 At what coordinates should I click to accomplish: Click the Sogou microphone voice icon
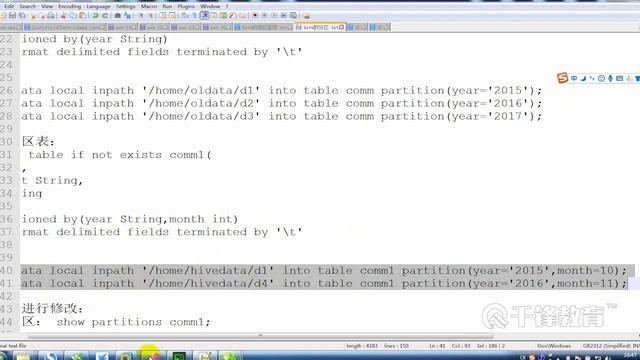(610, 78)
